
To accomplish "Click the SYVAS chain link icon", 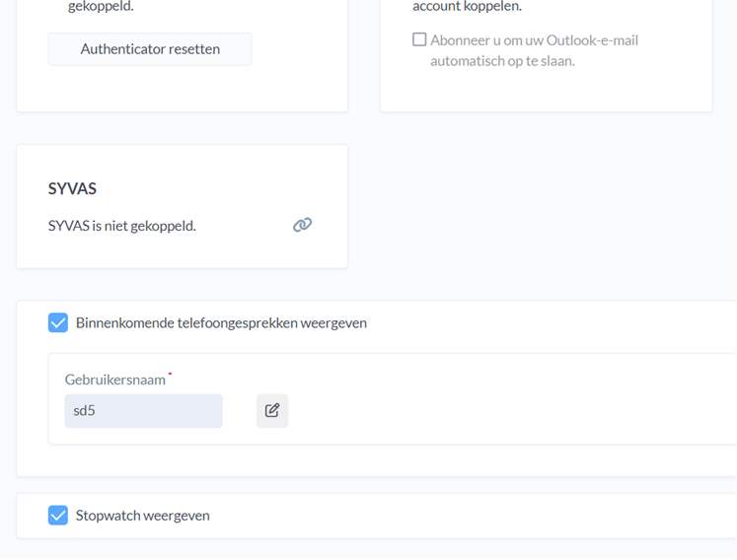I will point(303,225).
